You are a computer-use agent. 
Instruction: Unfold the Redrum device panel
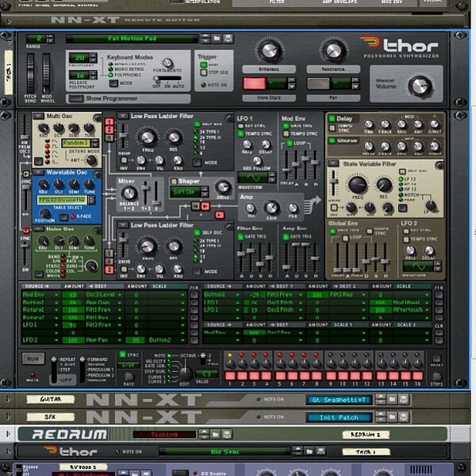tap(8, 434)
